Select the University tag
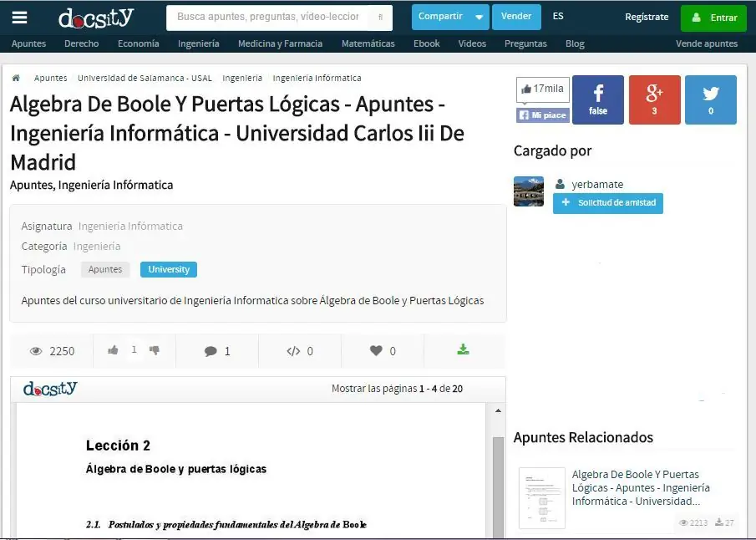Viewport: 756px width, 540px height. [168, 269]
